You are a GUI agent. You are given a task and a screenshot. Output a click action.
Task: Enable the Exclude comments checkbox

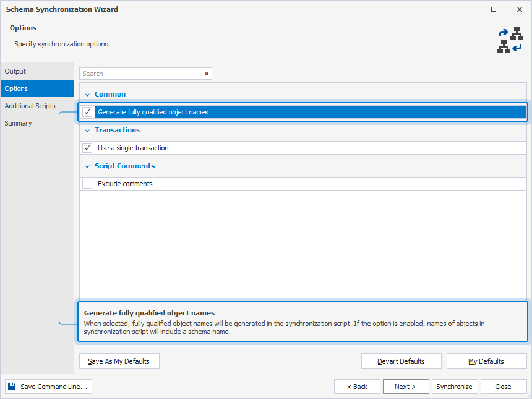tap(87, 184)
